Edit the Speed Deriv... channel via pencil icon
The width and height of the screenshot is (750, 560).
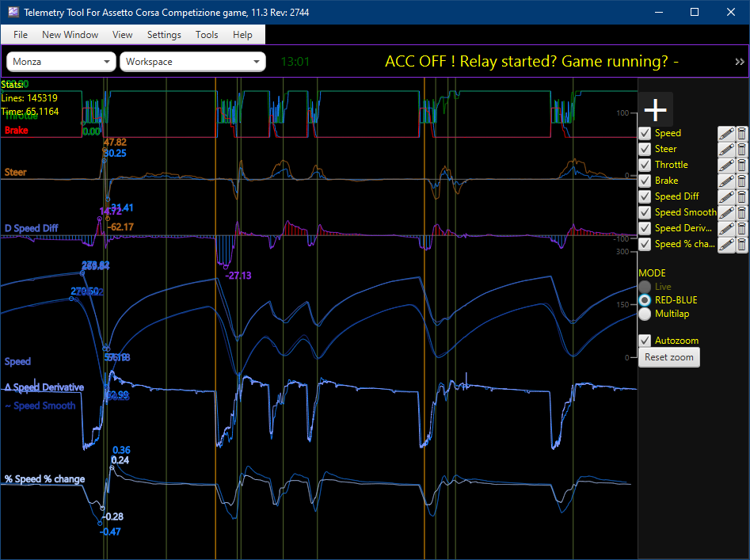pyautogui.click(x=726, y=228)
